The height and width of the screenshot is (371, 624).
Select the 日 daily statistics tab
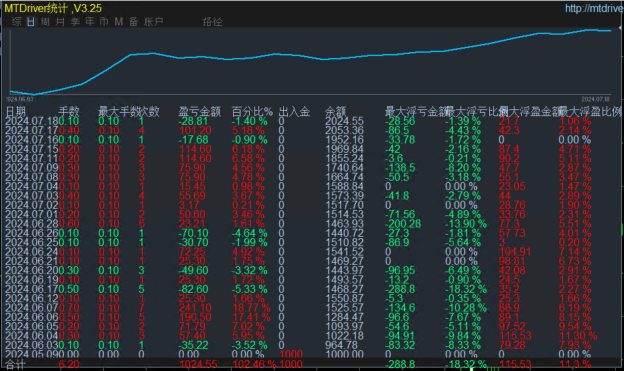31,21
